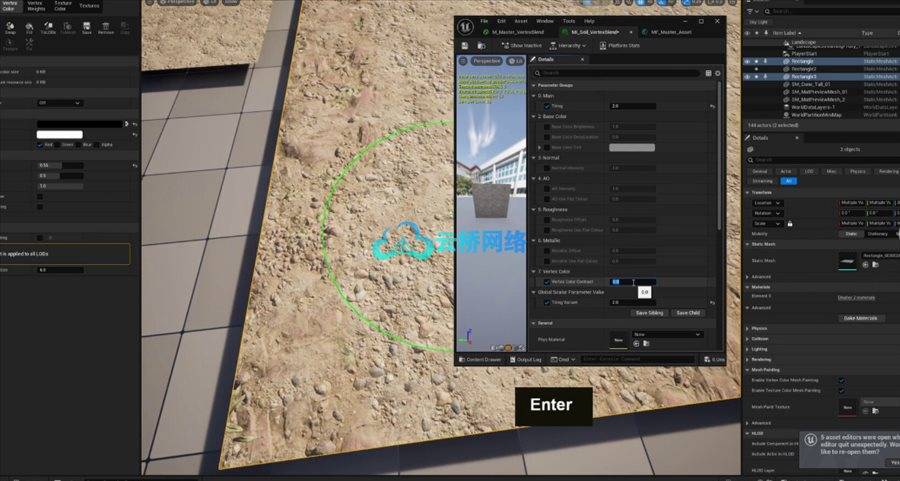This screenshot has width=900, height=481.
Task: Switch to the Vertex Weights tab
Action: (x=36, y=7)
